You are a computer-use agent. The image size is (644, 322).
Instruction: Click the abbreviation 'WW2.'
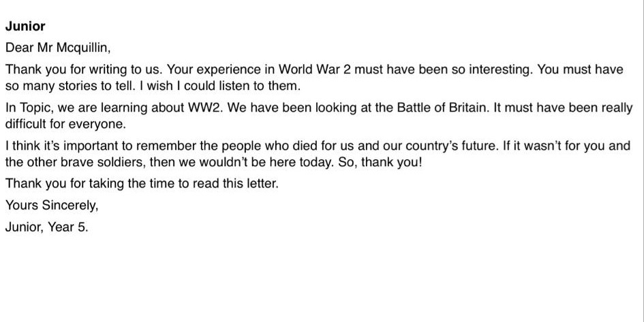[205, 108]
